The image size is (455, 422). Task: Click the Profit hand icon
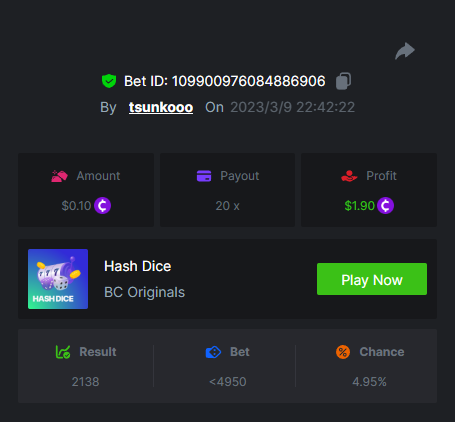pos(349,176)
